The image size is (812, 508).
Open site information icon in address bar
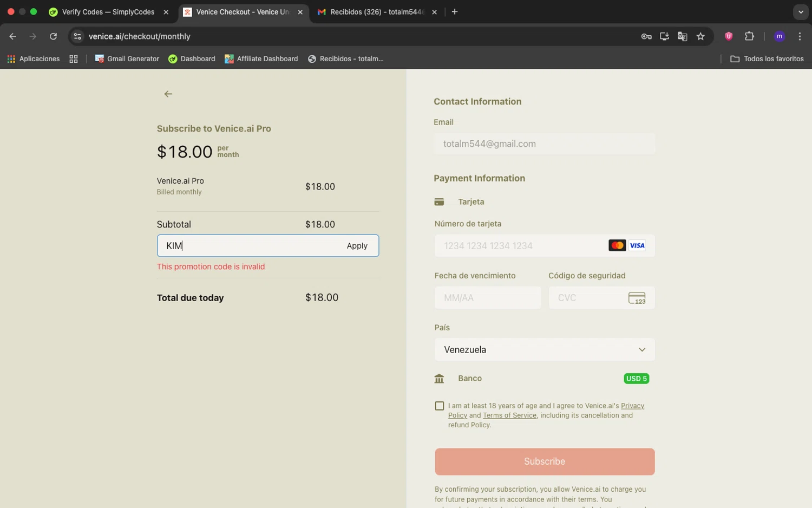coord(77,36)
